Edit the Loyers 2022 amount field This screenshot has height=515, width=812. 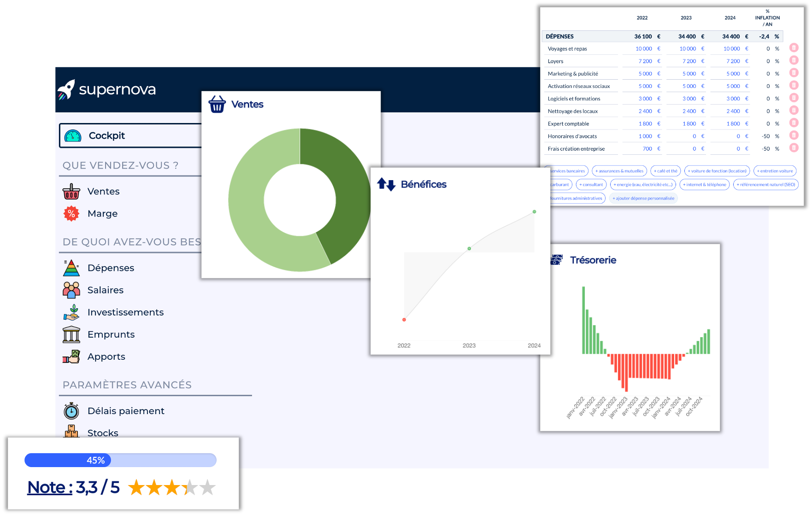pyautogui.click(x=645, y=61)
